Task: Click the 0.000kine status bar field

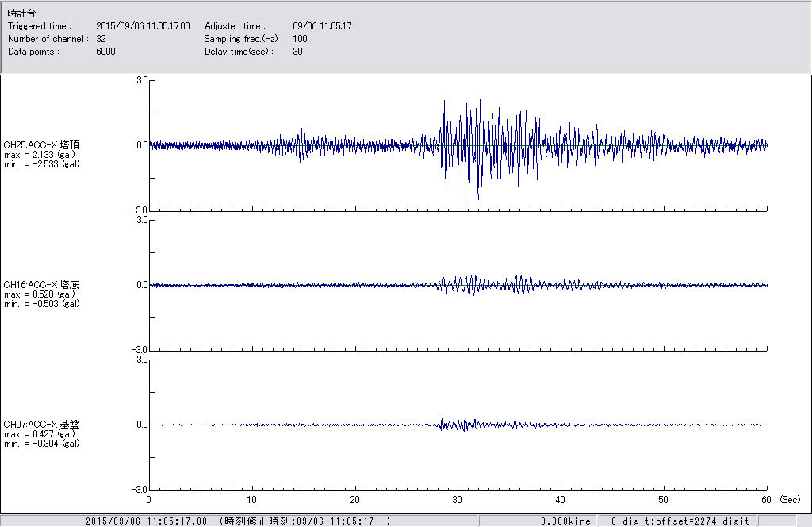Action: click(565, 521)
